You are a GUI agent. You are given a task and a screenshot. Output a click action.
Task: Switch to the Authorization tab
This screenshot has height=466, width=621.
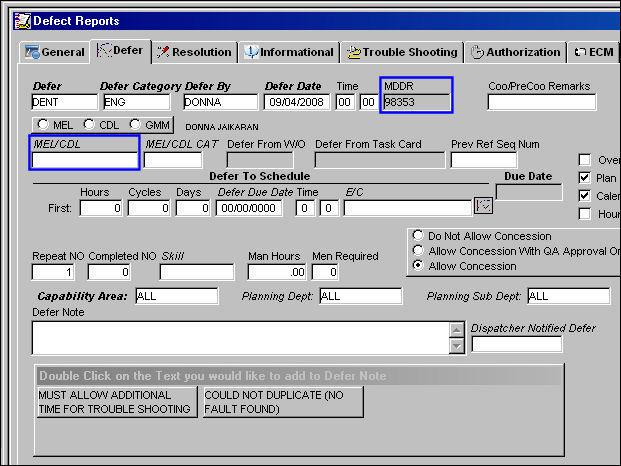click(x=516, y=52)
